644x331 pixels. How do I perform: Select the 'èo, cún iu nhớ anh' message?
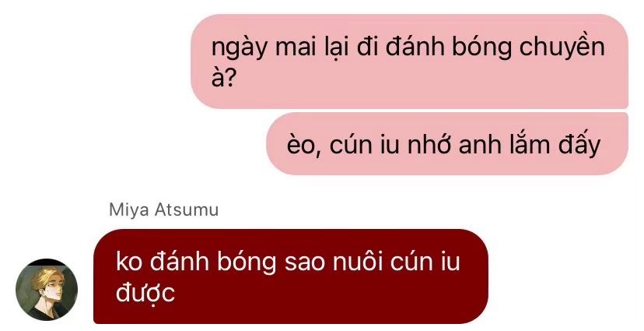pyautogui.click(x=447, y=144)
